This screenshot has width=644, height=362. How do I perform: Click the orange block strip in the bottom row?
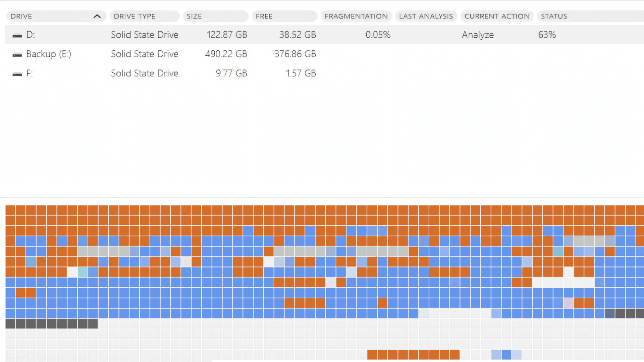[413, 354]
